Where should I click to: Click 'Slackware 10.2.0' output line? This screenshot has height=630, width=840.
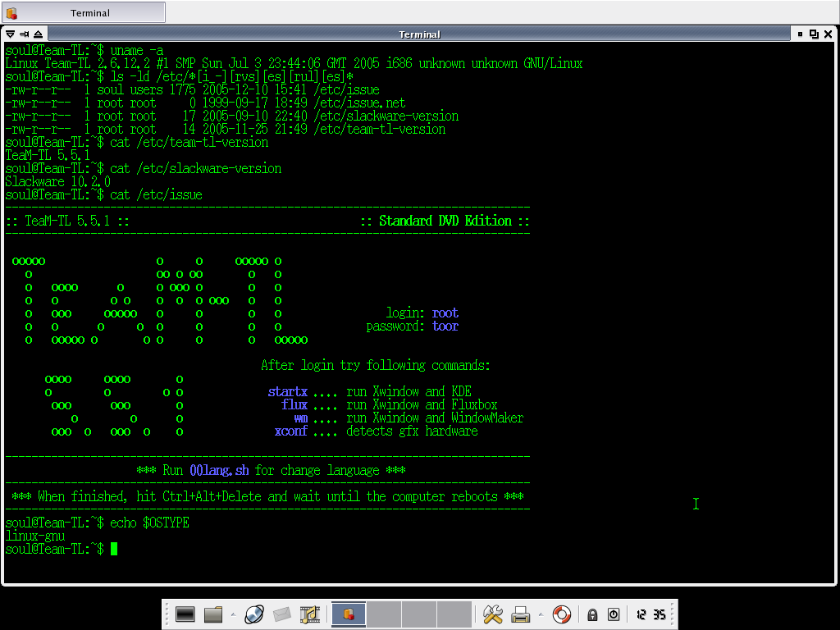click(58, 181)
